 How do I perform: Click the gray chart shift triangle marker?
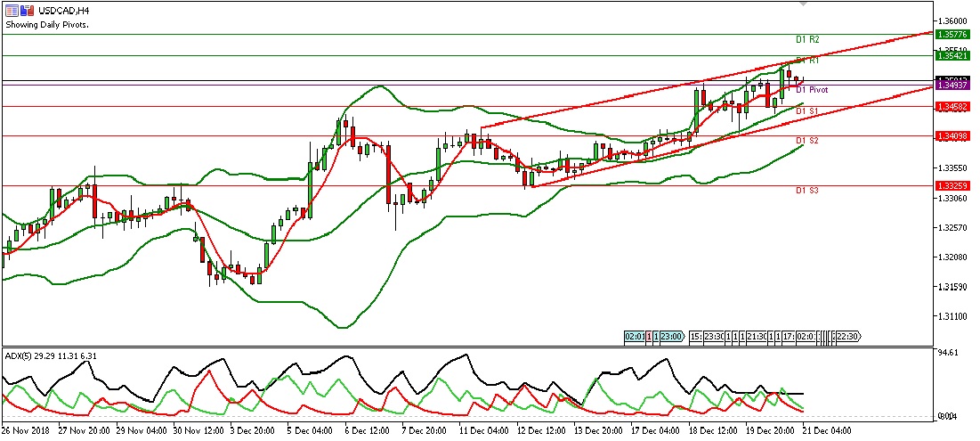point(805,4)
